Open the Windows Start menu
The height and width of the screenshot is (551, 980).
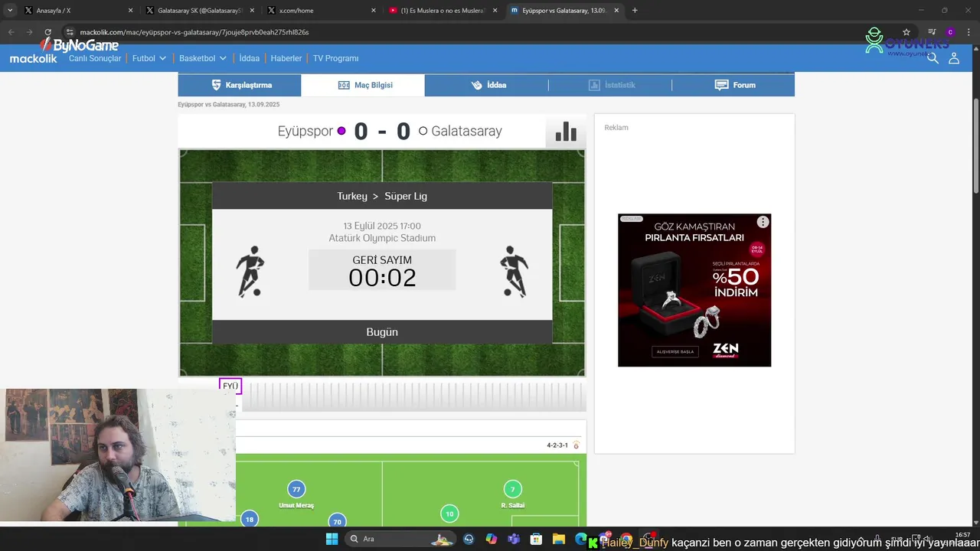(x=332, y=539)
